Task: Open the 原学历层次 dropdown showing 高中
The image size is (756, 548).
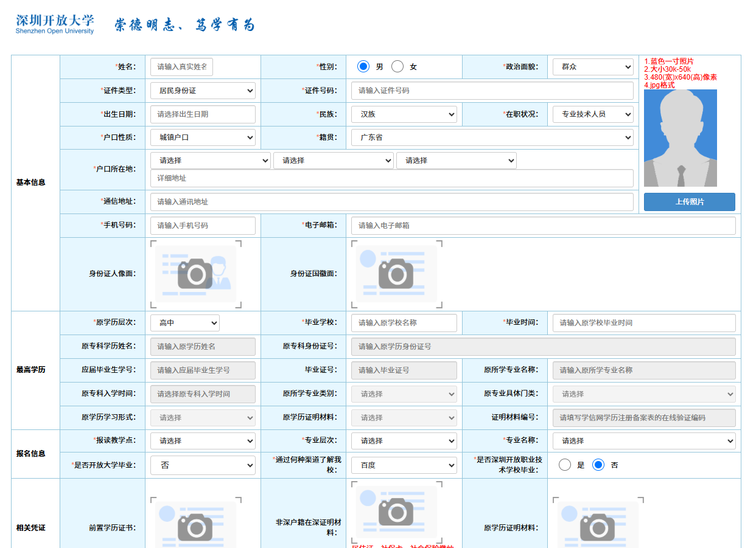Action: click(184, 323)
